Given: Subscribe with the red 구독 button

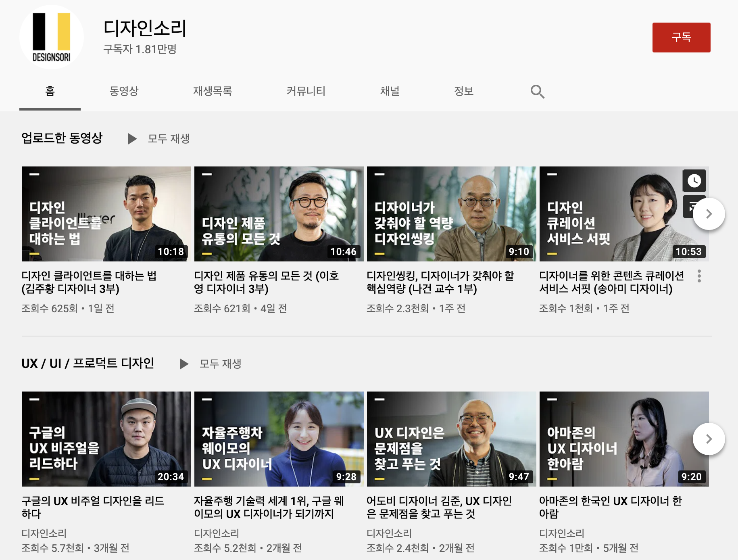Looking at the screenshot, I should (x=681, y=38).
